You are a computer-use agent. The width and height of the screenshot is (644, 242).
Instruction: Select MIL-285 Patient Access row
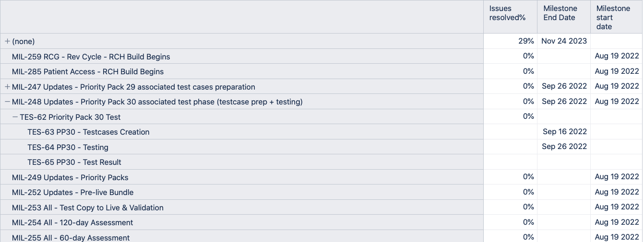[x=88, y=72]
